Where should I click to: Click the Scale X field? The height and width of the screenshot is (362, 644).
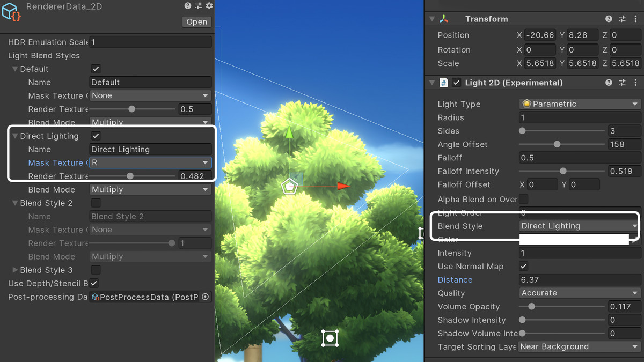[540, 63]
